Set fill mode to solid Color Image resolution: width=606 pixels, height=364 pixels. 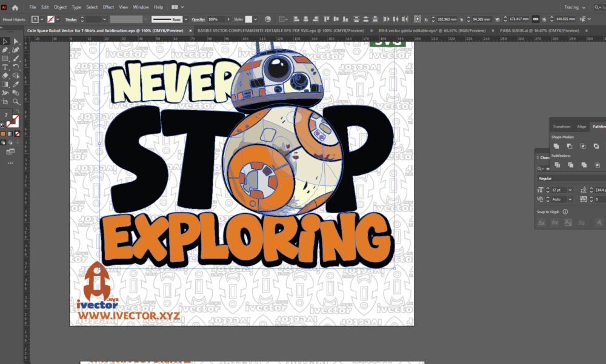3,134
